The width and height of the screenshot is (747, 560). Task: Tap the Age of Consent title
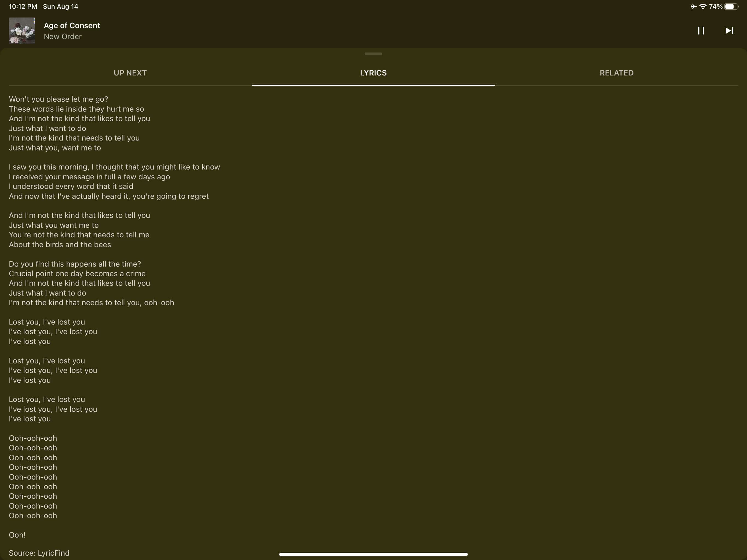[x=72, y=26]
